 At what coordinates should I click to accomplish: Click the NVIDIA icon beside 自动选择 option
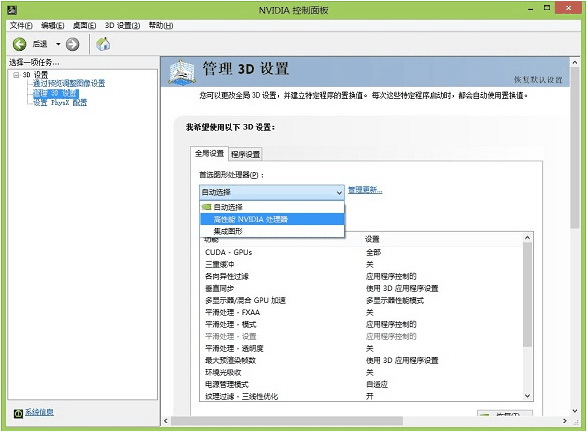(206, 207)
